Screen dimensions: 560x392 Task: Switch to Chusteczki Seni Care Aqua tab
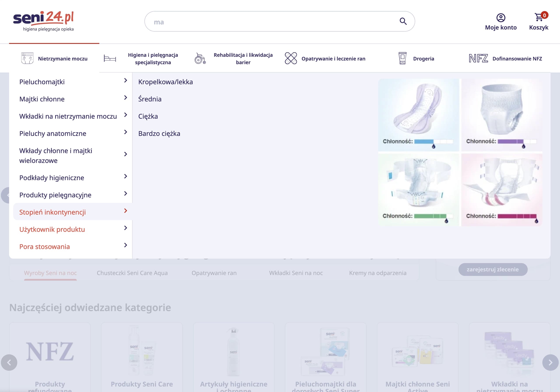click(132, 273)
